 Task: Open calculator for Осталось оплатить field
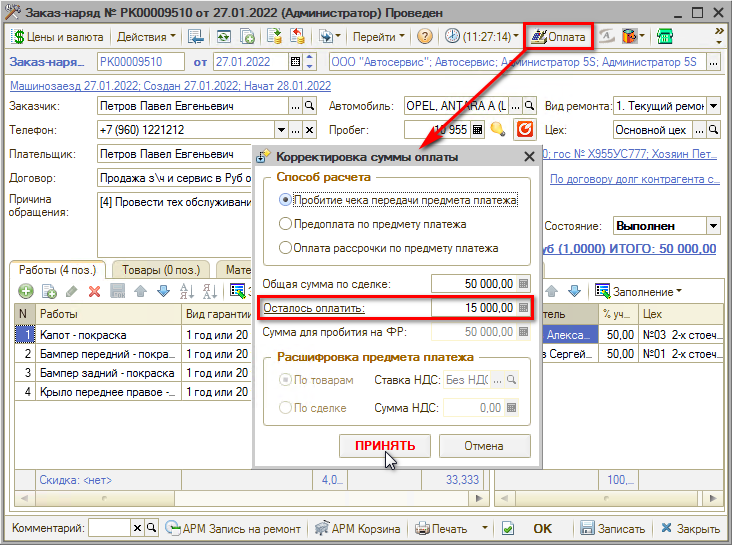[523, 308]
